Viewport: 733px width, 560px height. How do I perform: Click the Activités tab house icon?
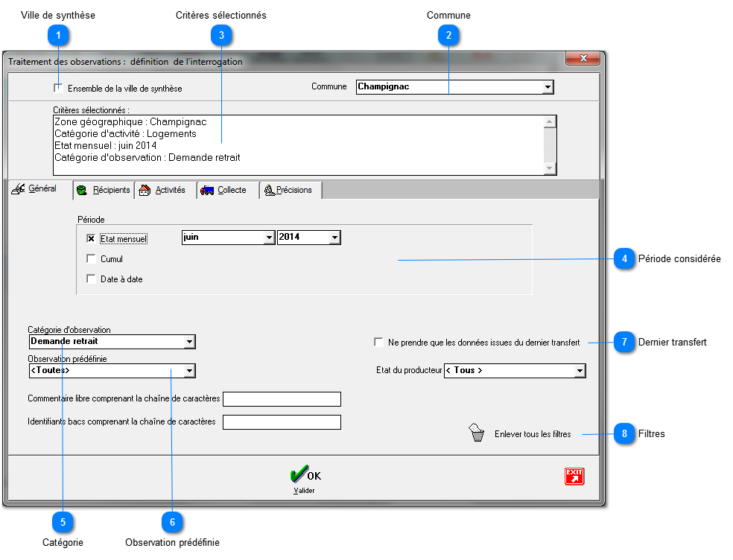pyautogui.click(x=145, y=191)
